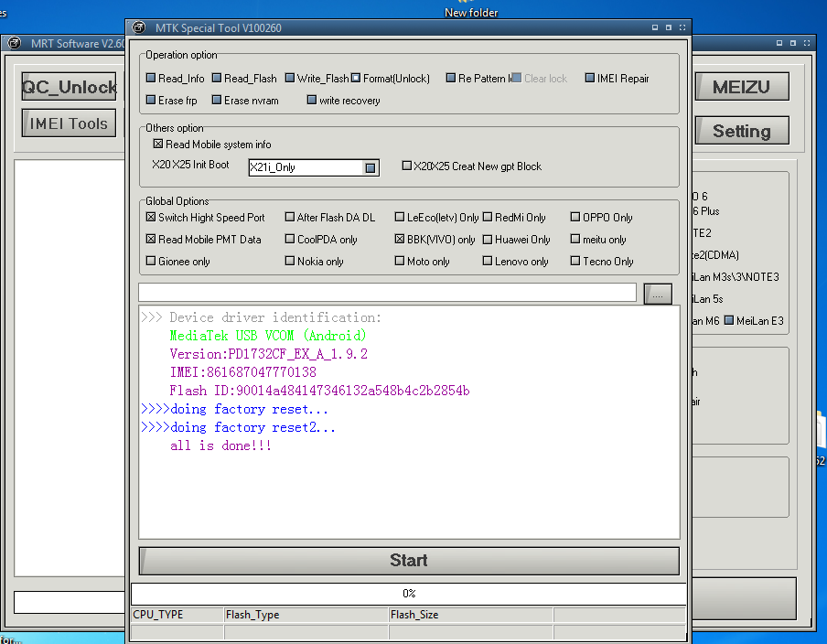
Task: Click the CPU_TYPE column header
Action: pyautogui.click(x=177, y=615)
